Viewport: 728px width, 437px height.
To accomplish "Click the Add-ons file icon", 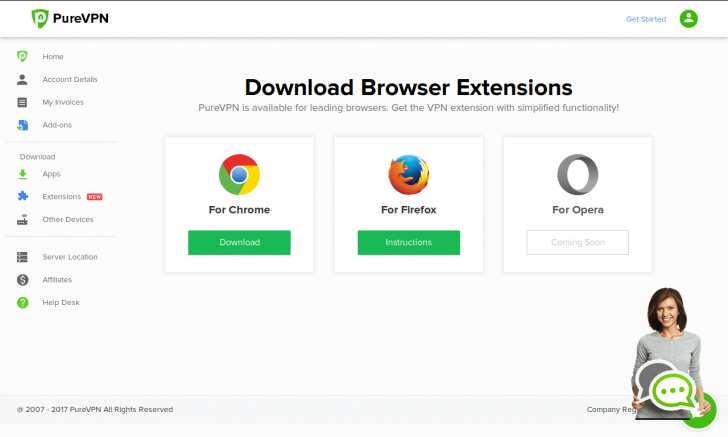I will coord(22,125).
